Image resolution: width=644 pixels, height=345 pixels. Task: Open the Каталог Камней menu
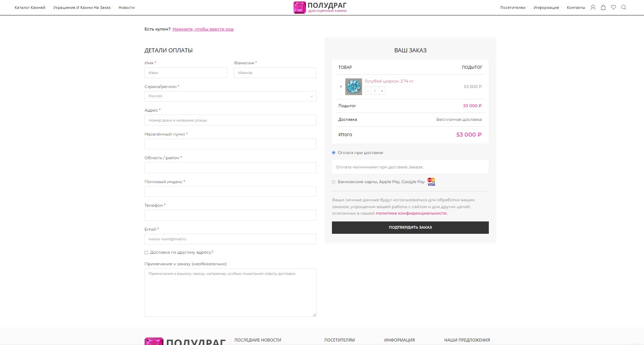pos(30,8)
